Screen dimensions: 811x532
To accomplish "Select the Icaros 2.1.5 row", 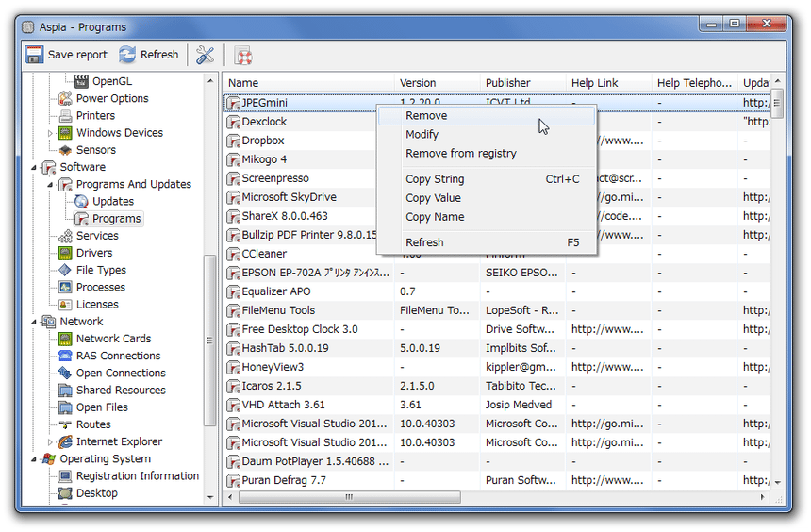I will 497,386.
